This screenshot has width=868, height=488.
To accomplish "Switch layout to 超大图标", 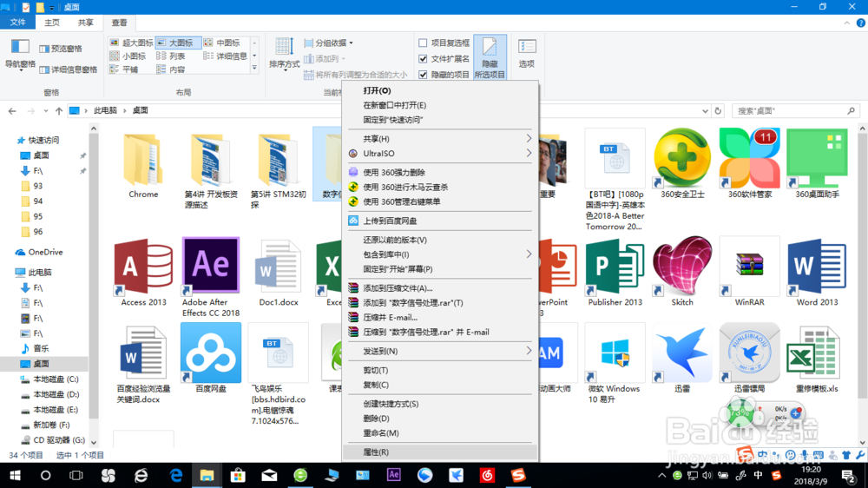I will click(x=132, y=43).
